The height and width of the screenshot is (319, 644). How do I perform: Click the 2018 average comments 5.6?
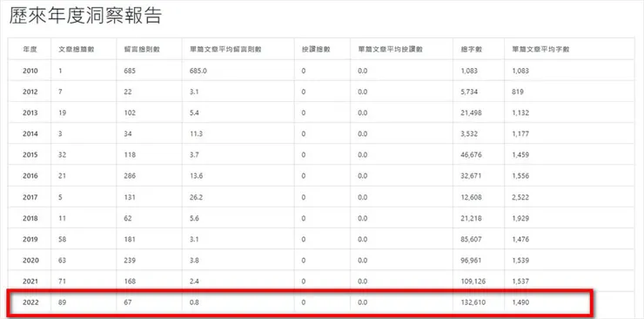[193, 218]
